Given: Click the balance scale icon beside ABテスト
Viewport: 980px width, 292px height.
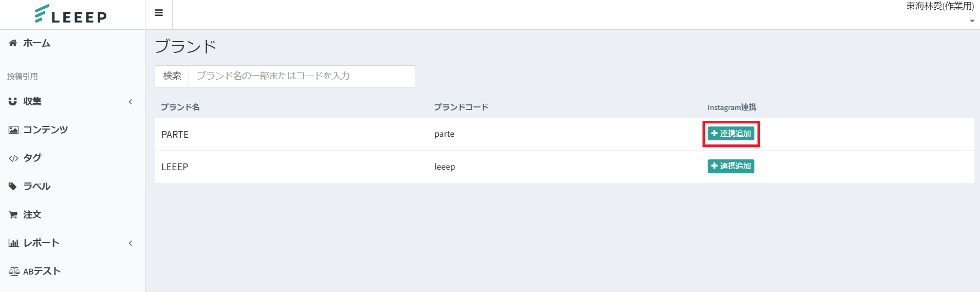Looking at the screenshot, I should point(14,271).
